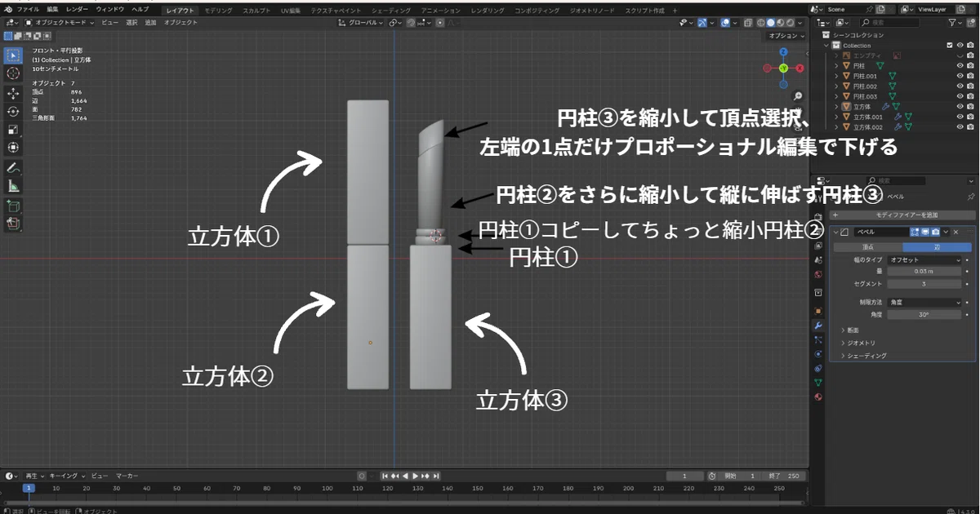
Task: Open the ファイル menu
Action: pos(28,8)
